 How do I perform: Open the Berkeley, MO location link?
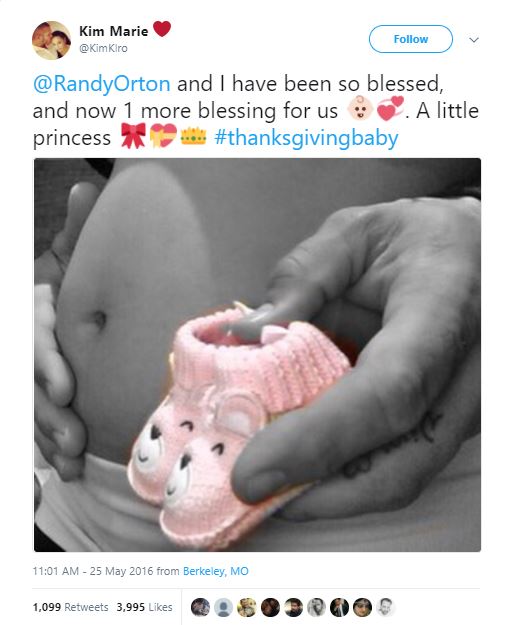click(x=216, y=571)
